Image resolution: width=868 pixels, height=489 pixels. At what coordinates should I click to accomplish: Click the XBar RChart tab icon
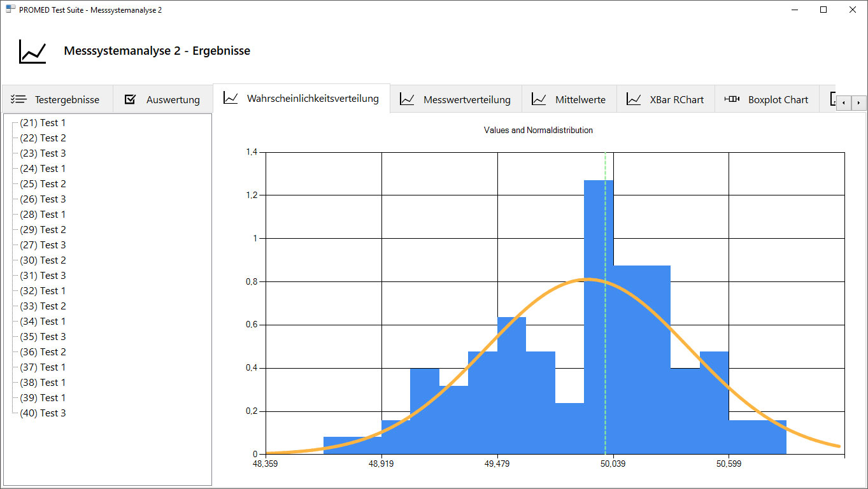[x=634, y=99]
